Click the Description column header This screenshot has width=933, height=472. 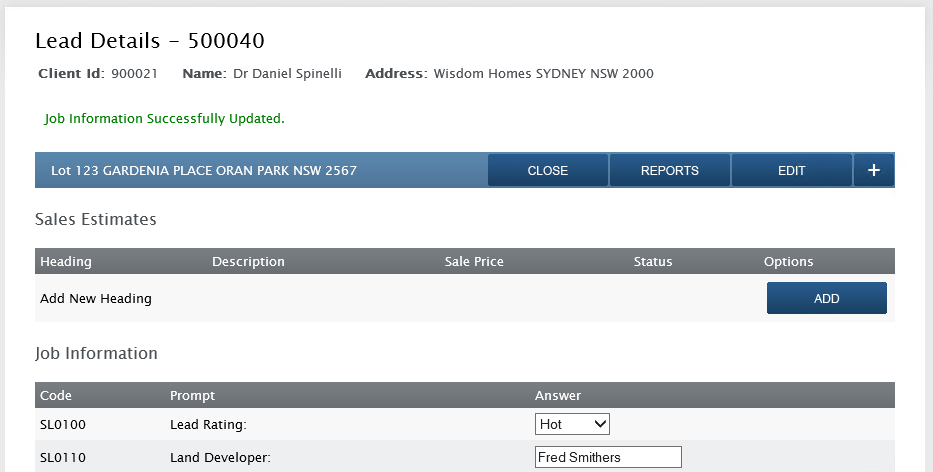248,261
